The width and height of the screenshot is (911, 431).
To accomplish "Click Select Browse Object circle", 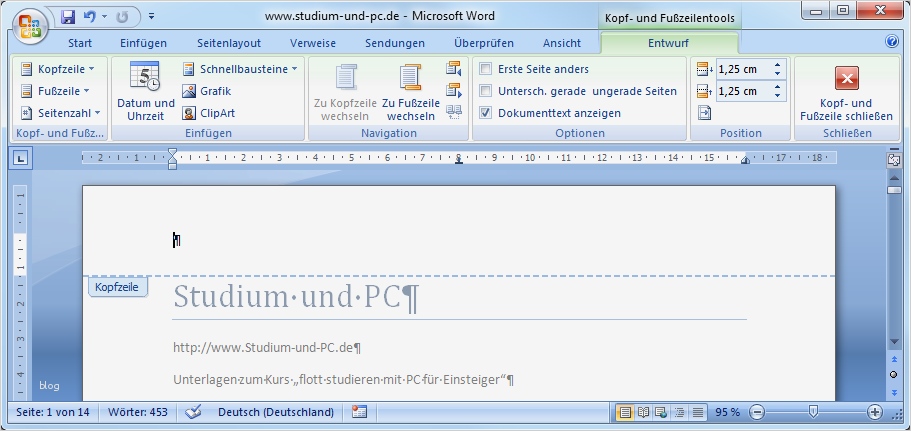I will 894,375.
